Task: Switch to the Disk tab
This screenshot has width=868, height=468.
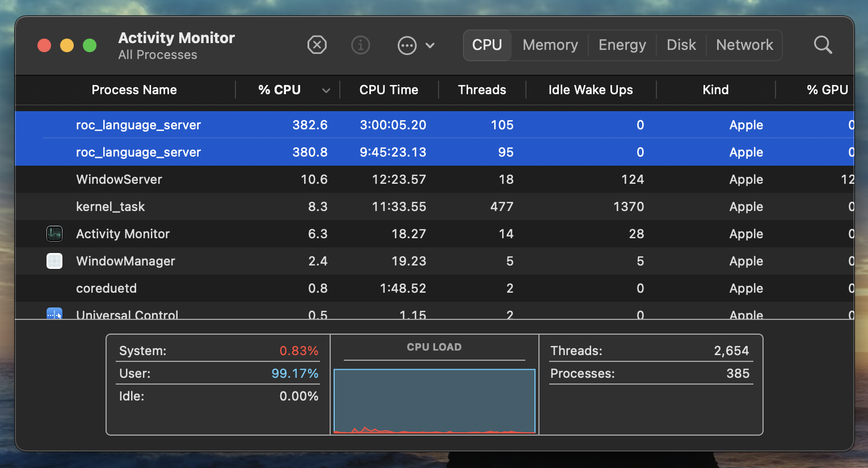Action: pyautogui.click(x=681, y=45)
